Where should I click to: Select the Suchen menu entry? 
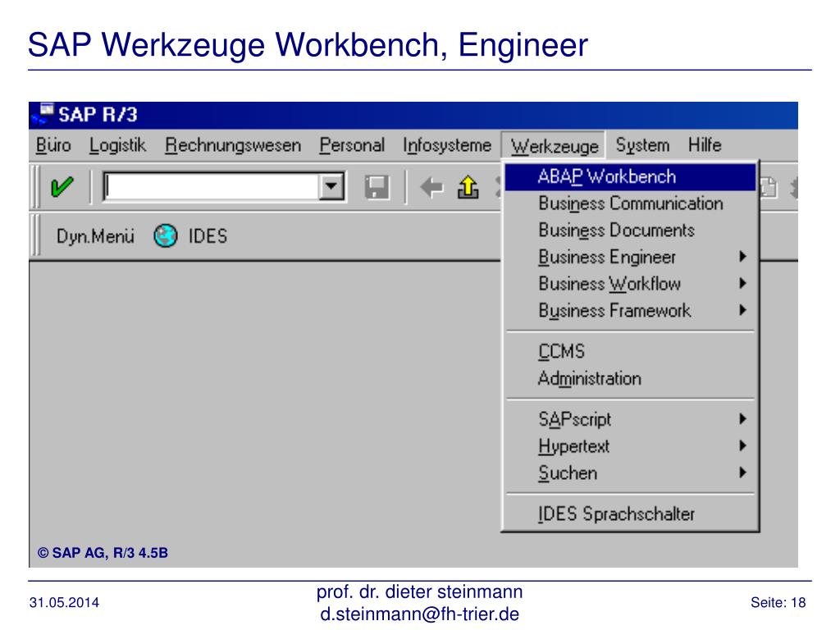630,473
